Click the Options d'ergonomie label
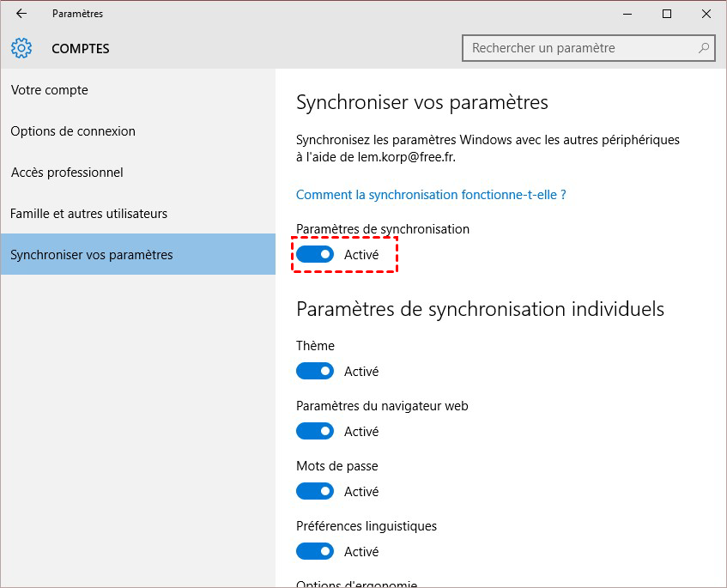The width and height of the screenshot is (727, 588). [356, 584]
